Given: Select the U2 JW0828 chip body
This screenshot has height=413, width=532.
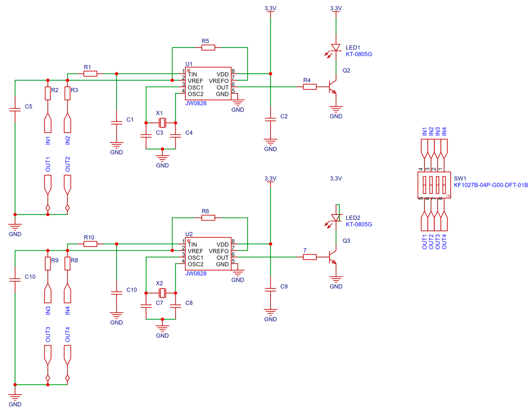Looking at the screenshot, I should point(208,254).
